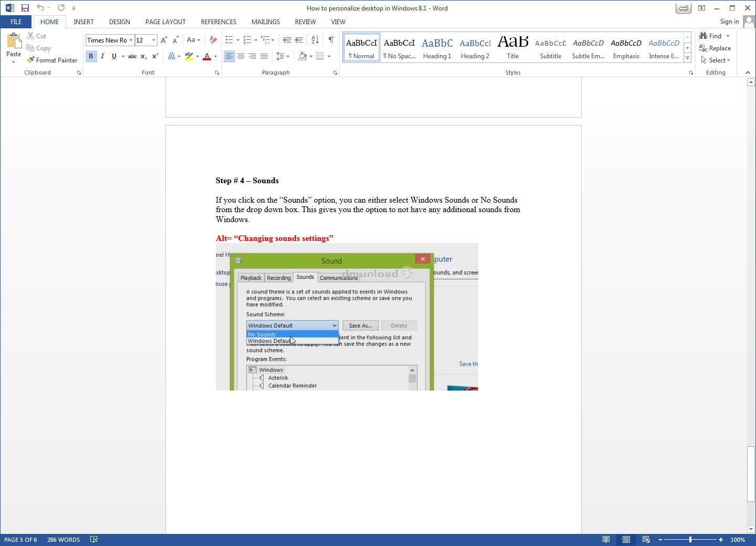Toggle Underline formatting
Screen dimensions: 756x546
(x=114, y=56)
